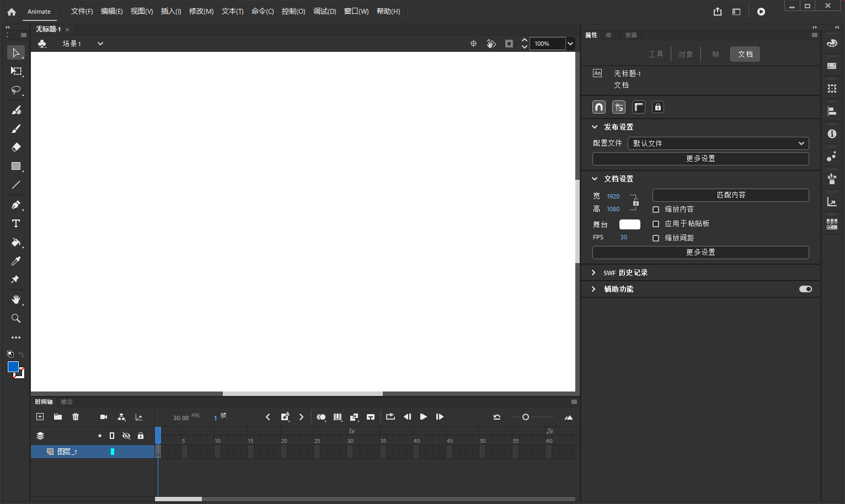Image resolution: width=845 pixels, height=504 pixels.
Task: Select the Text tool
Action: (x=15, y=223)
